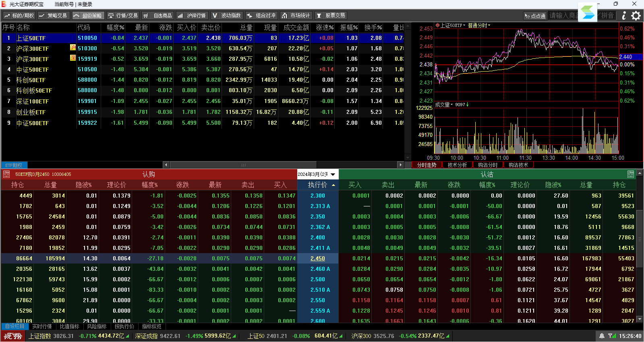This screenshot has width=644, height=342.
Task: Click 上证指数 in the status bar
Action: coord(39,336)
